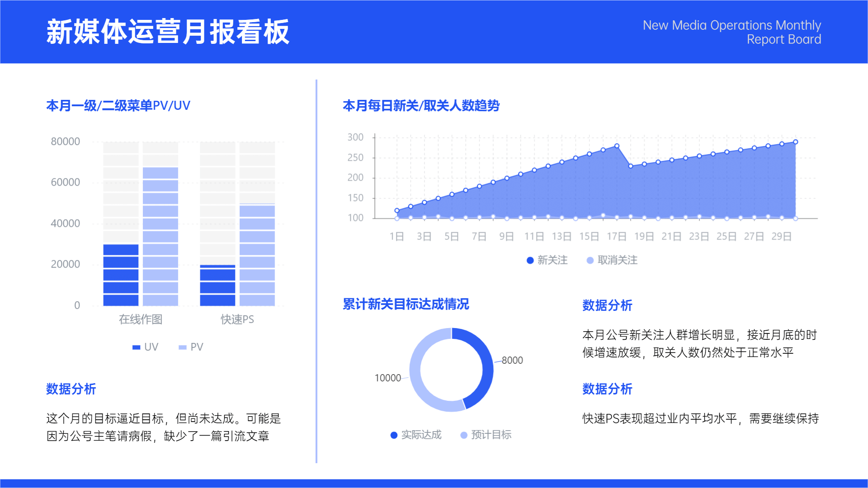Click the 80000 y-axis value
868x488 pixels.
(x=66, y=142)
